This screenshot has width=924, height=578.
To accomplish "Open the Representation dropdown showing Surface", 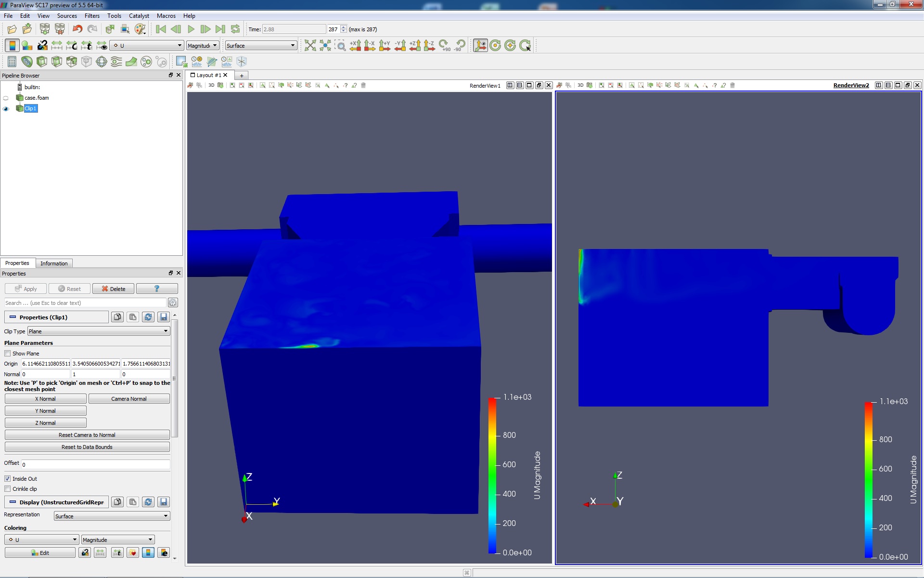I will click(111, 516).
